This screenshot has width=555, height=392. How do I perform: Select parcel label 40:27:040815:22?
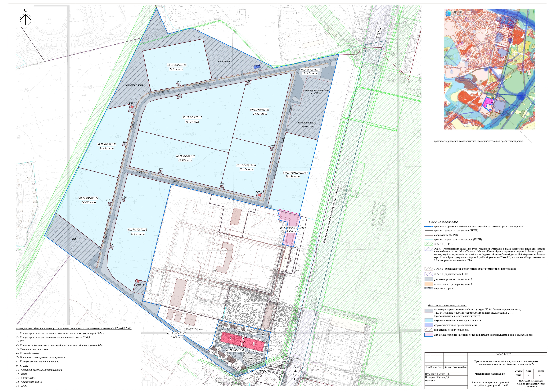point(137,230)
